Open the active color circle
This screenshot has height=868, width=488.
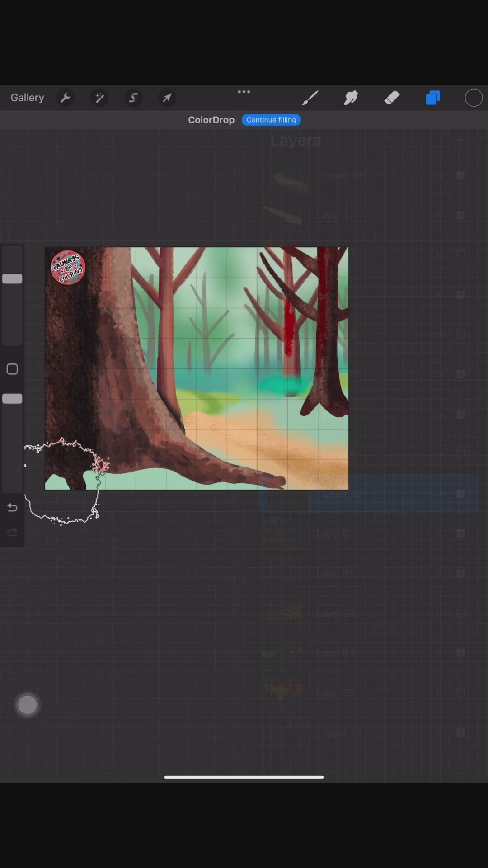[474, 98]
